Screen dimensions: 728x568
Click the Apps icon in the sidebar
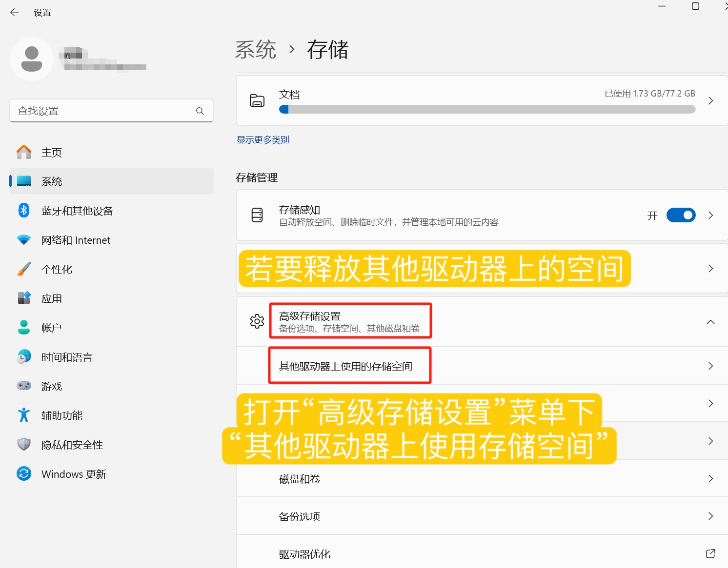pyautogui.click(x=24, y=298)
